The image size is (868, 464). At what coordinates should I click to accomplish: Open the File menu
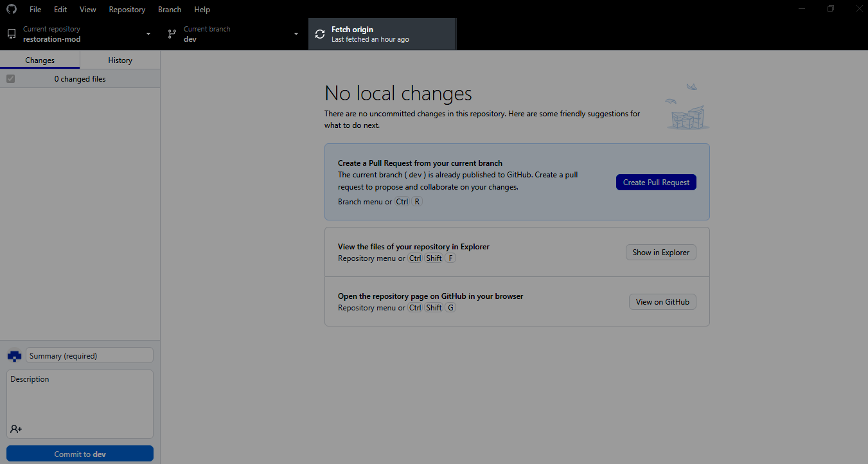click(x=35, y=10)
